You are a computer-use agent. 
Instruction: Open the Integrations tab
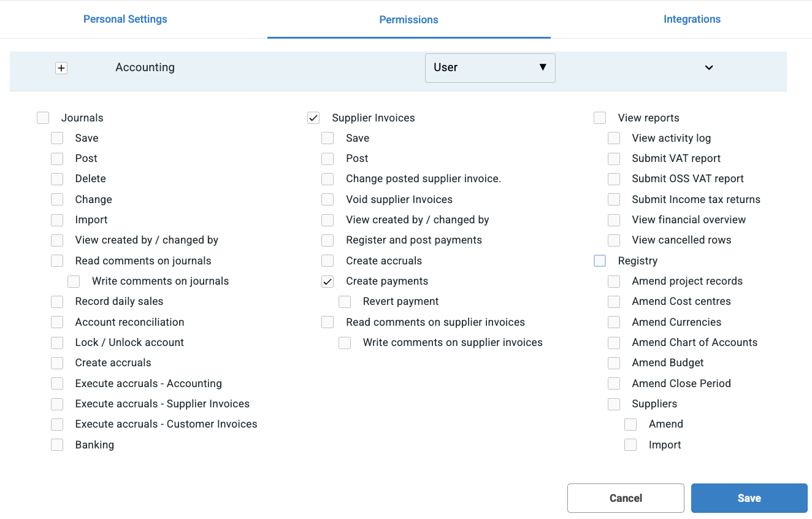coord(692,19)
